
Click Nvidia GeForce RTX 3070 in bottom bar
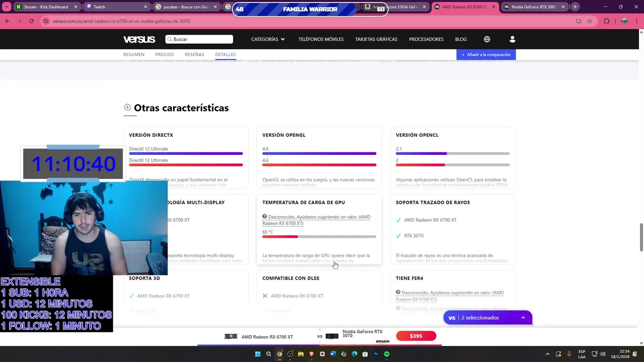click(363, 334)
